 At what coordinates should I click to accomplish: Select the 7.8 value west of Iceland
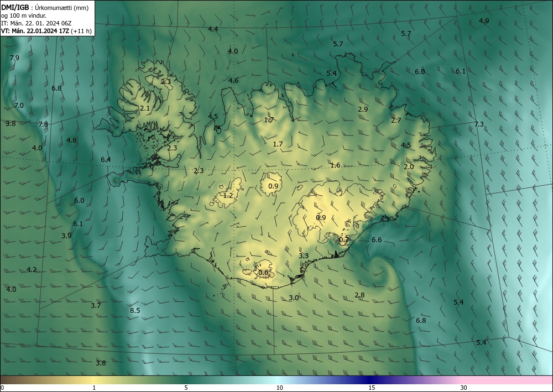point(43,124)
